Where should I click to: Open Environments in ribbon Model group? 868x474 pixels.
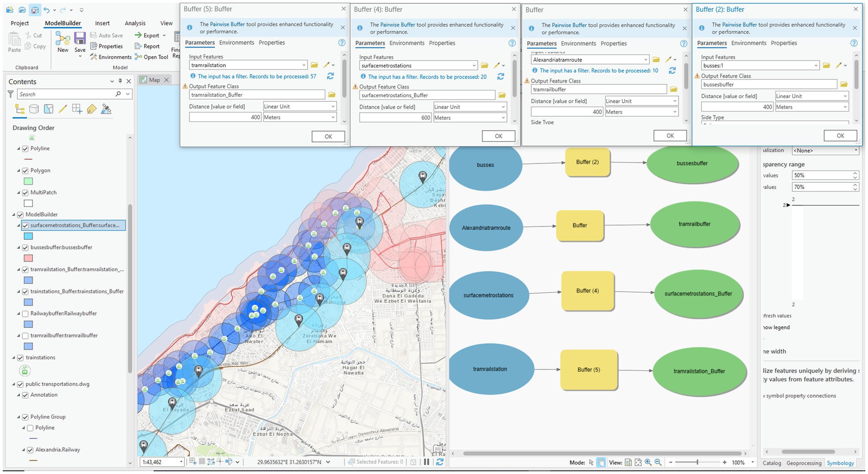(x=110, y=57)
